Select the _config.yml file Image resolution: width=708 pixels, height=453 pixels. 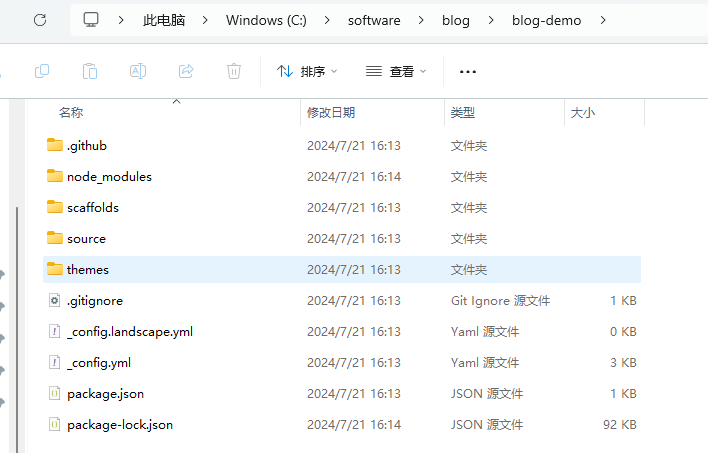[98, 362]
